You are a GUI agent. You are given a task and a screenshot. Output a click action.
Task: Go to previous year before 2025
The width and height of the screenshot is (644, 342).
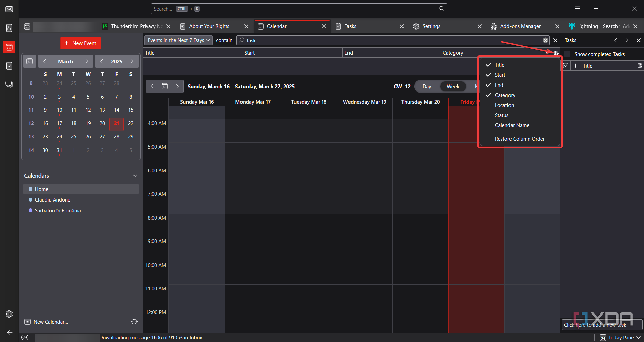tap(102, 61)
